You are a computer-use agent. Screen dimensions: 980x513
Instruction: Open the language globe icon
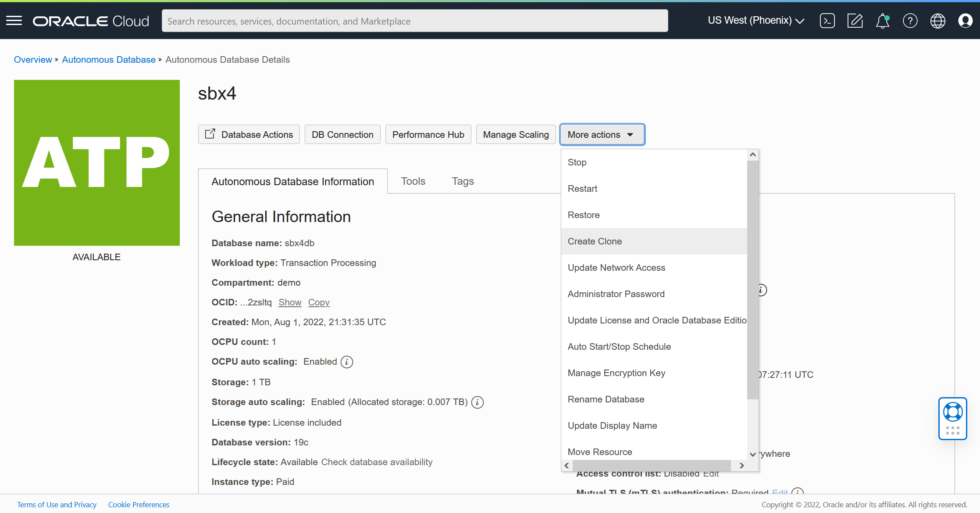coord(937,21)
